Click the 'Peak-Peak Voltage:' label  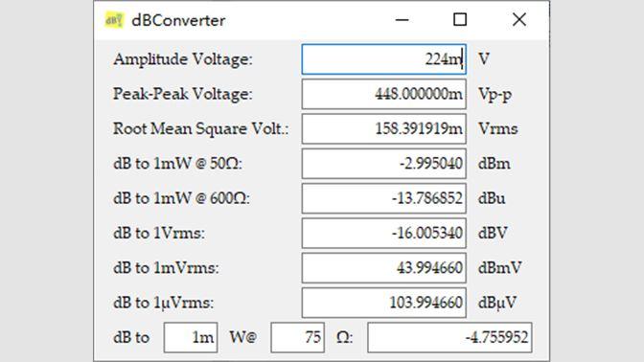pyautogui.click(x=183, y=95)
